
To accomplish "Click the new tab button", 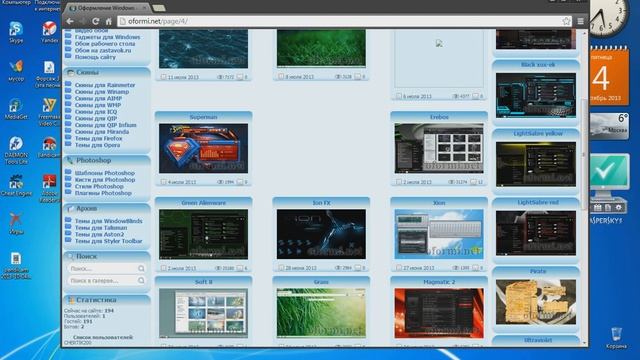I will [158, 8].
